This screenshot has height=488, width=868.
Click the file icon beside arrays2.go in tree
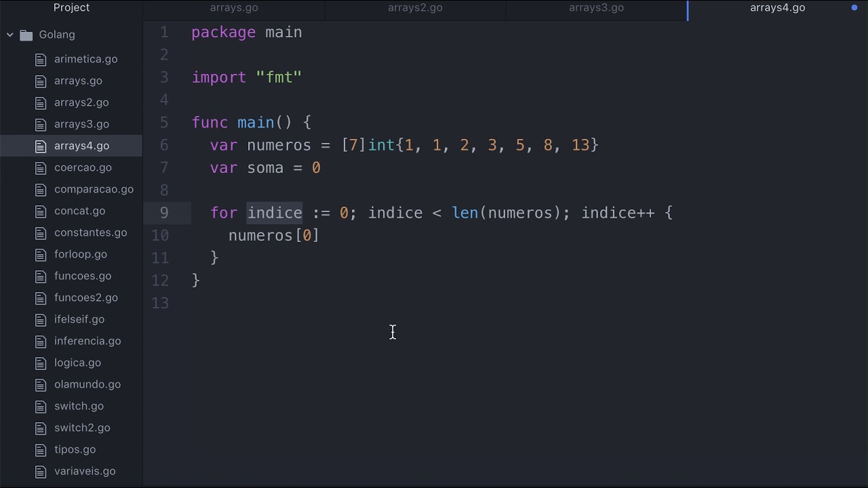[x=41, y=102]
